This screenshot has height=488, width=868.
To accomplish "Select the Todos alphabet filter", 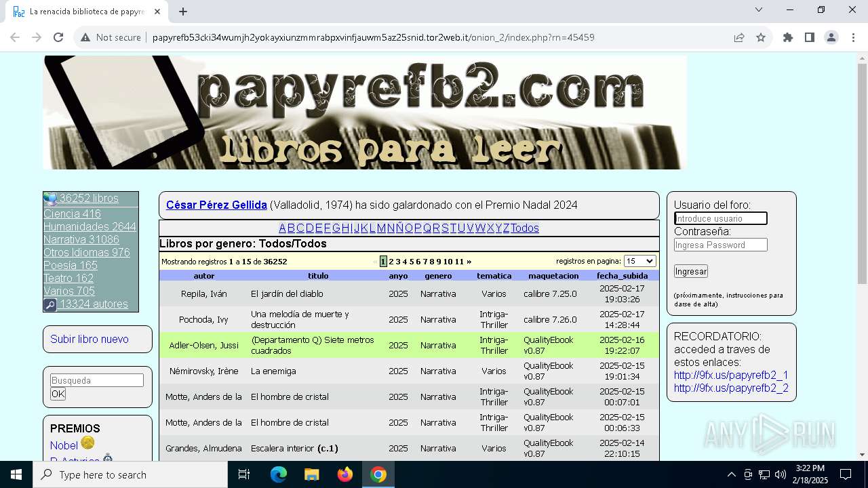I will (x=525, y=228).
